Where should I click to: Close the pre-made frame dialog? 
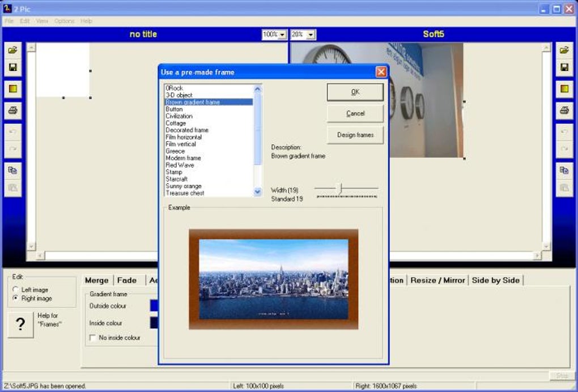point(381,72)
